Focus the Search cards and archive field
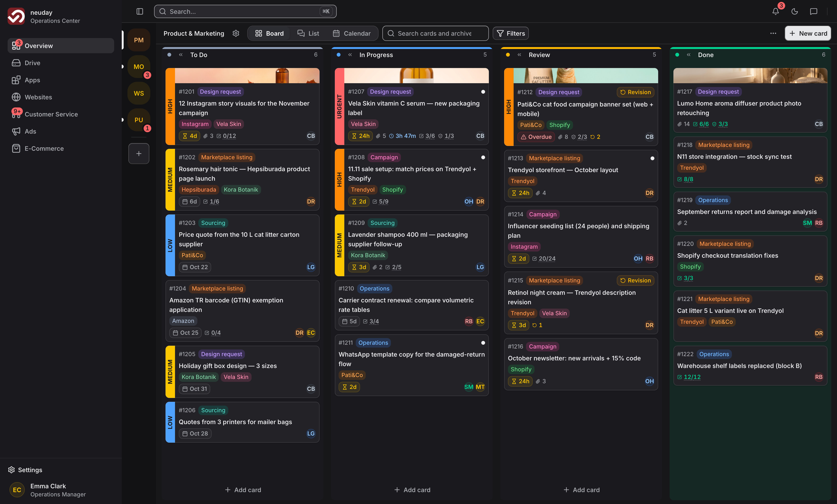Image resolution: width=837 pixels, height=504 pixels. coord(435,33)
